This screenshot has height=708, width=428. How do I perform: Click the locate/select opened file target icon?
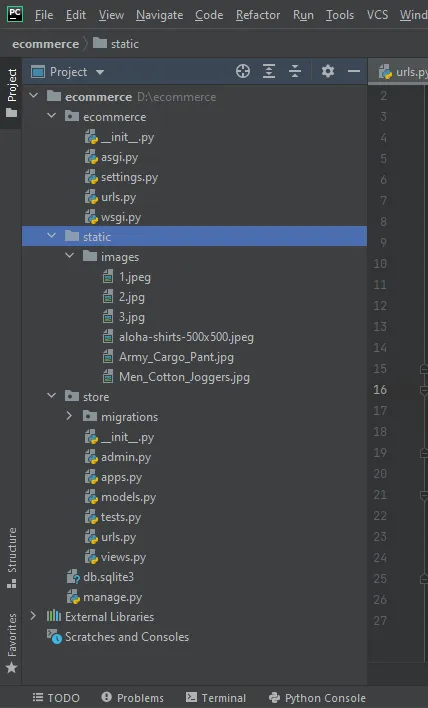[x=243, y=71]
